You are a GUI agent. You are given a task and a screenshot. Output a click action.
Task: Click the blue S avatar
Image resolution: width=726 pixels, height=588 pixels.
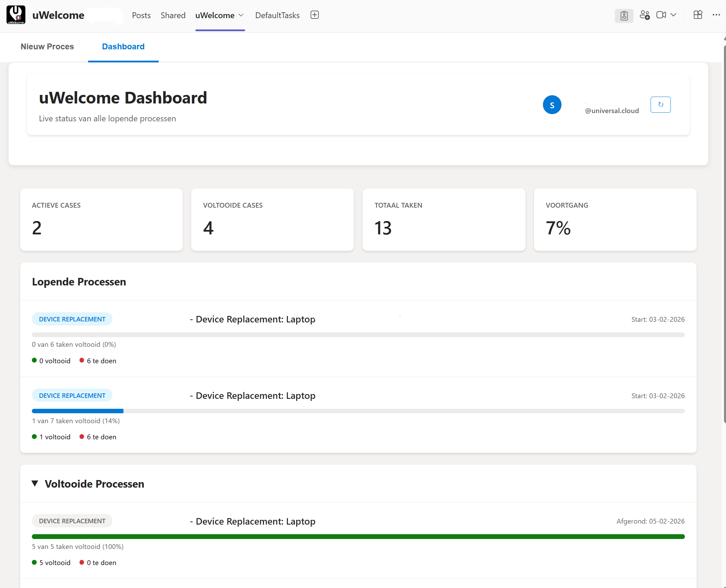(552, 105)
